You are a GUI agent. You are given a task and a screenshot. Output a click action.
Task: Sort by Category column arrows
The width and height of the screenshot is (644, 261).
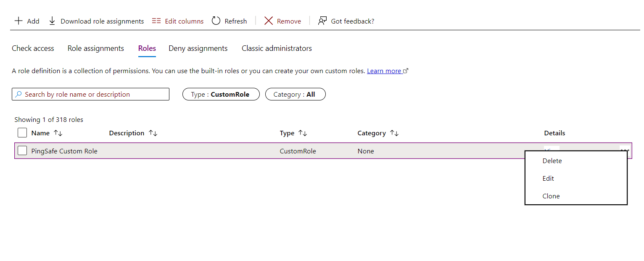pos(394,133)
